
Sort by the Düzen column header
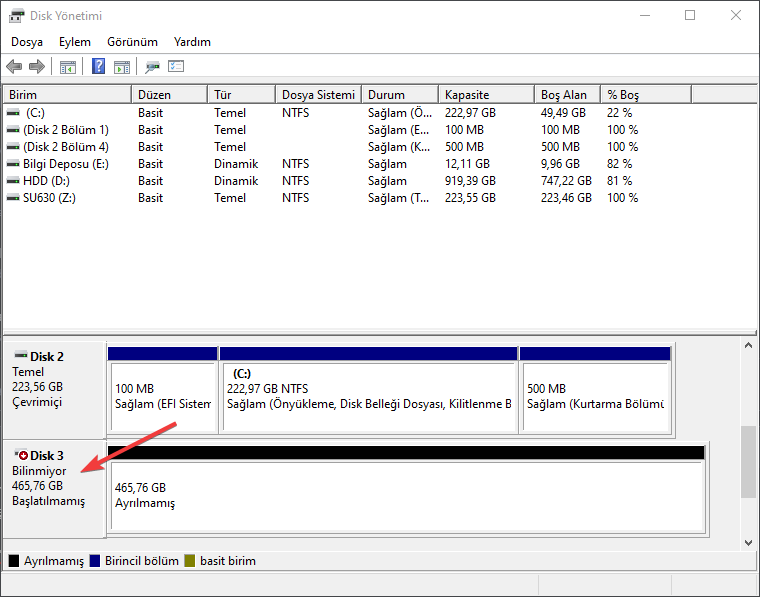pyautogui.click(x=170, y=94)
